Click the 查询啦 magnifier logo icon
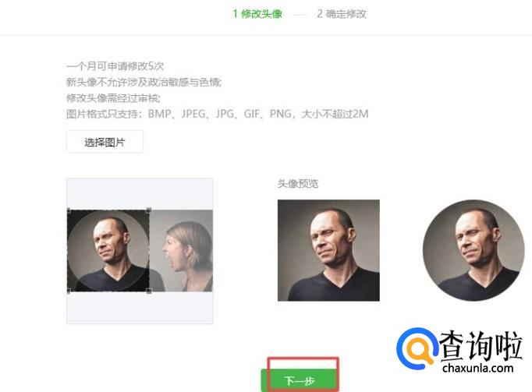The height and width of the screenshot is (392, 532). [x=417, y=348]
